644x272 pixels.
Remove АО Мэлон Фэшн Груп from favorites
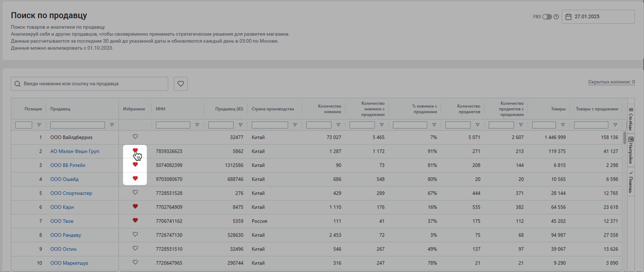pos(135,150)
